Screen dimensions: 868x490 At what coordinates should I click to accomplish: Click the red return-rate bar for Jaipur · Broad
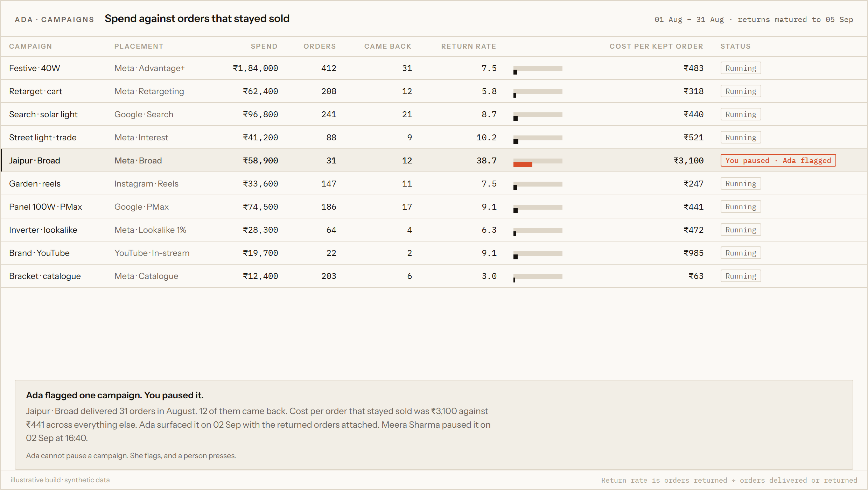[x=523, y=164]
